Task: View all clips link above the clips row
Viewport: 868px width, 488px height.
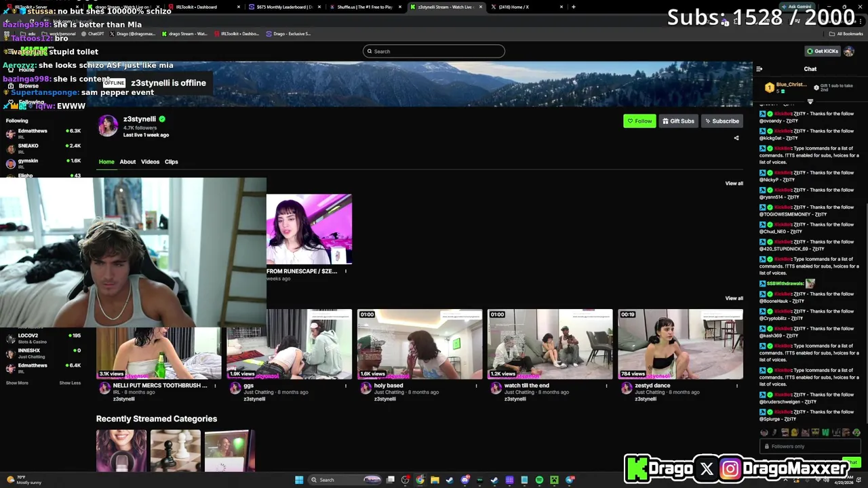Action: [x=734, y=298]
